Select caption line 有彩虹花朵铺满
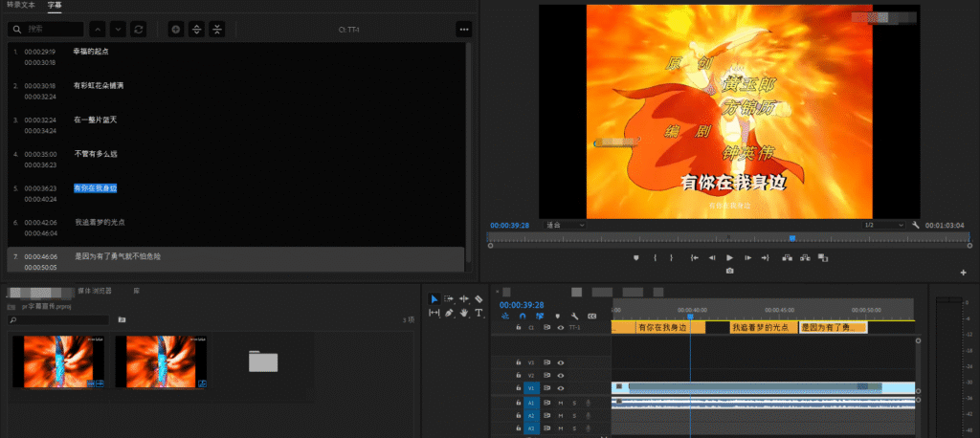Viewport: 980px width, 438px height. click(99, 86)
